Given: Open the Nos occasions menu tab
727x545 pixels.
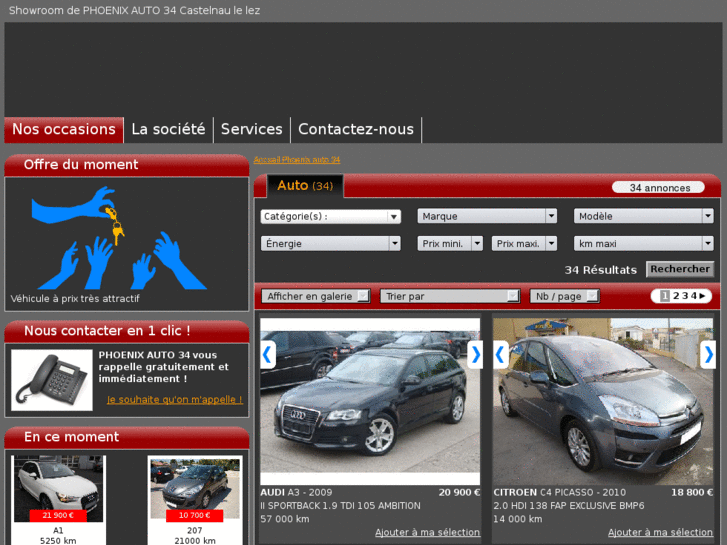Looking at the screenshot, I should (x=64, y=129).
